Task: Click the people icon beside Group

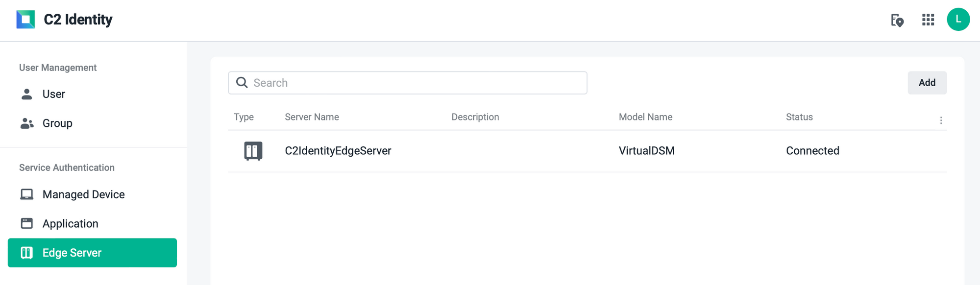Action: (x=27, y=123)
